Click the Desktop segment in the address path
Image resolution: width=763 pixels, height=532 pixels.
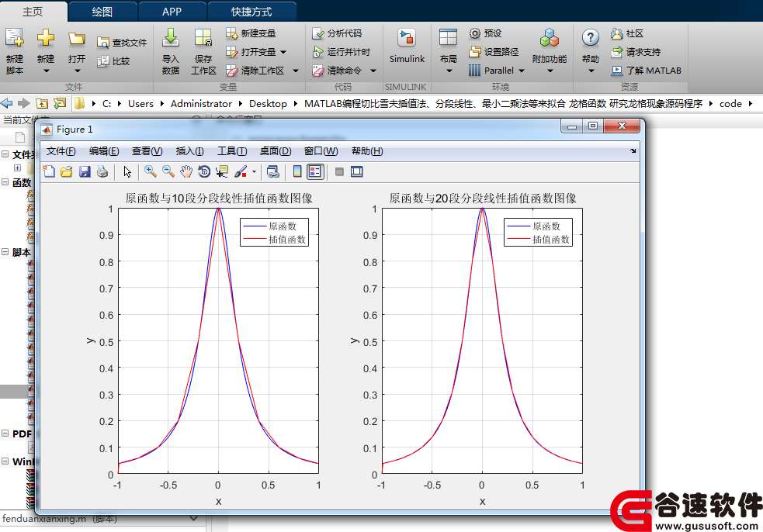[268, 104]
